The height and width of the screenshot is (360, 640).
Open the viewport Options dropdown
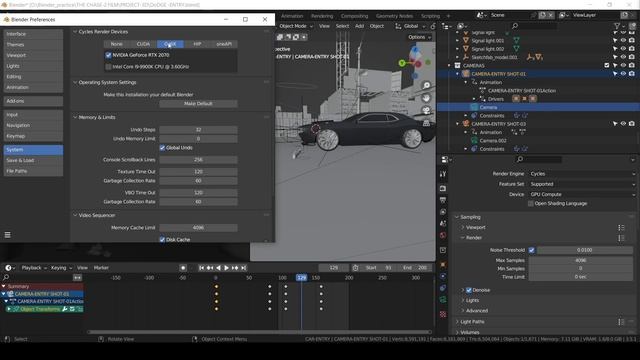(419, 37)
